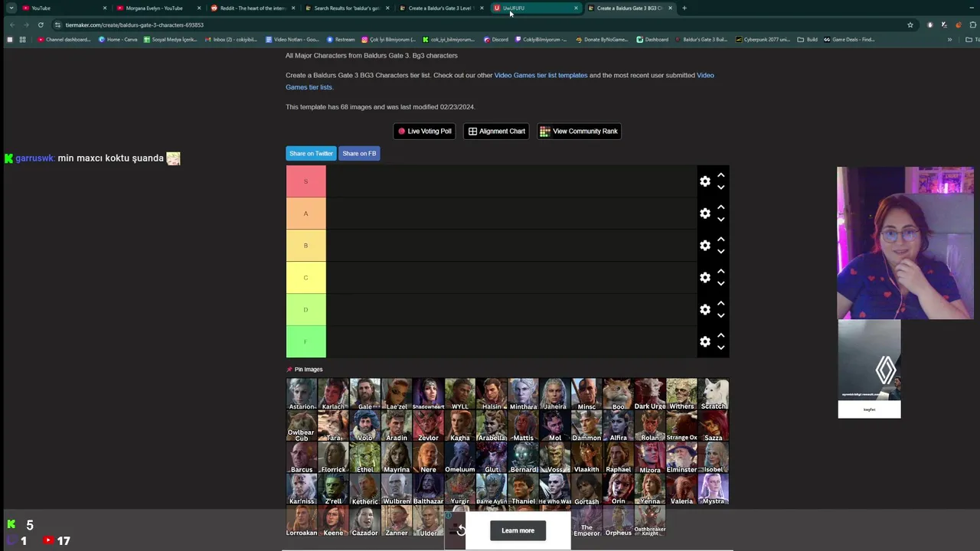Screen dimensions: 980x551
Task: Select the Karlach character image
Action: click(x=333, y=394)
